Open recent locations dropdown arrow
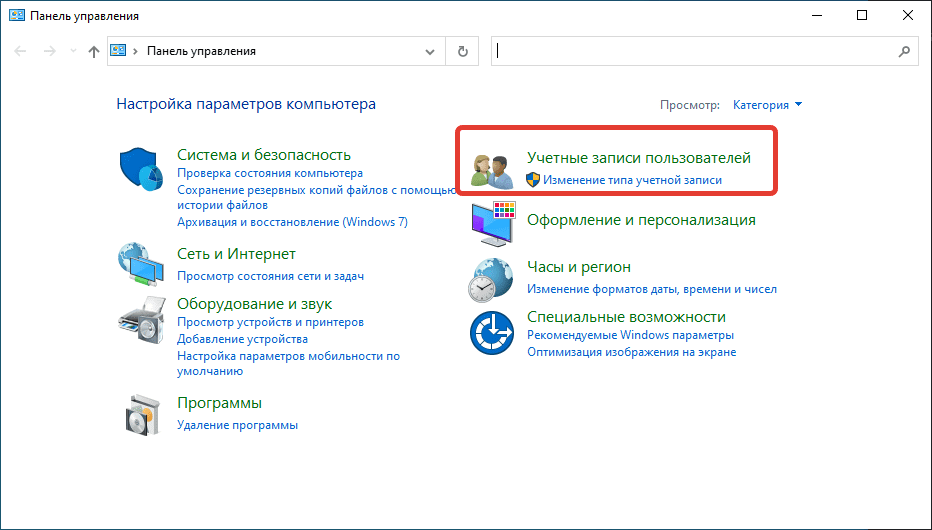The height and width of the screenshot is (530, 932). pyautogui.click(x=73, y=52)
